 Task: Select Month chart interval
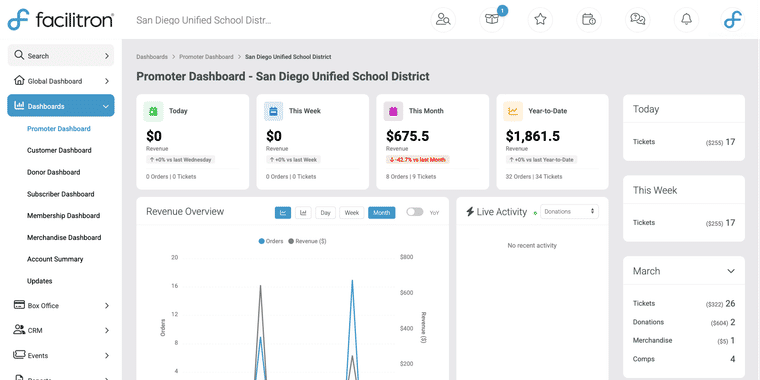381,212
